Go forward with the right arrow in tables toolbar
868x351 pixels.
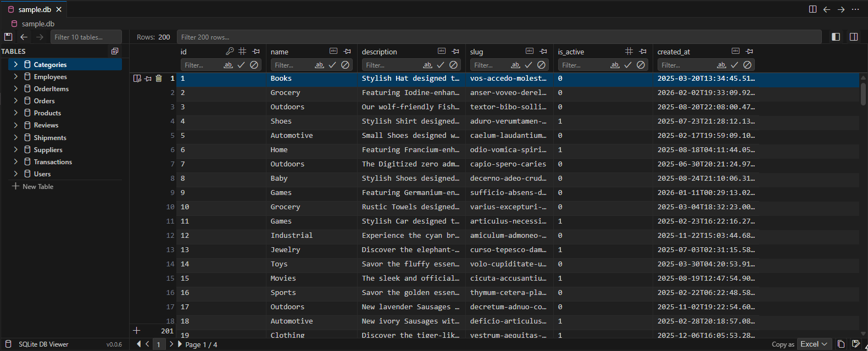[x=40, y=37]
